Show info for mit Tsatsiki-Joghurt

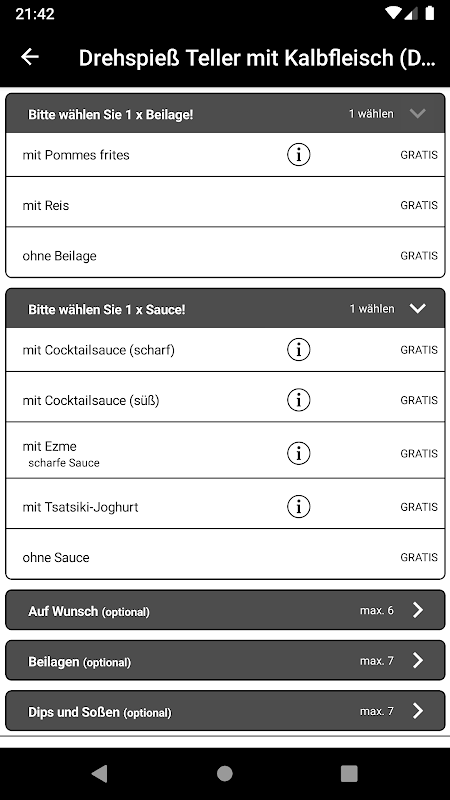tap(298, 507)
